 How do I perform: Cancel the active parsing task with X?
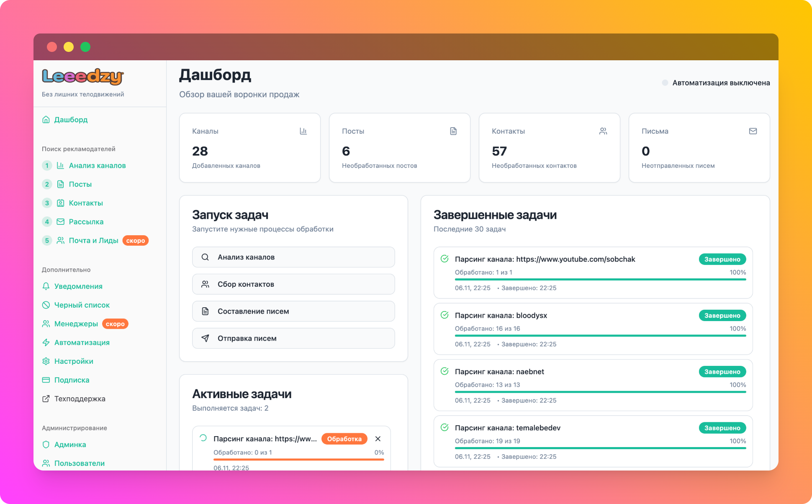[378, 439]
